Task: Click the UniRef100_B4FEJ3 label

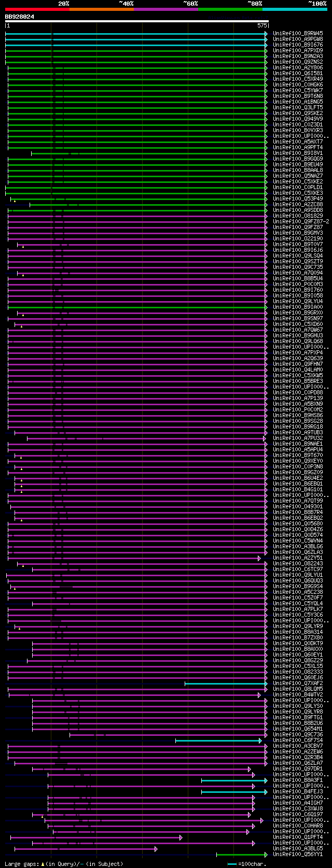Action: 298,791
